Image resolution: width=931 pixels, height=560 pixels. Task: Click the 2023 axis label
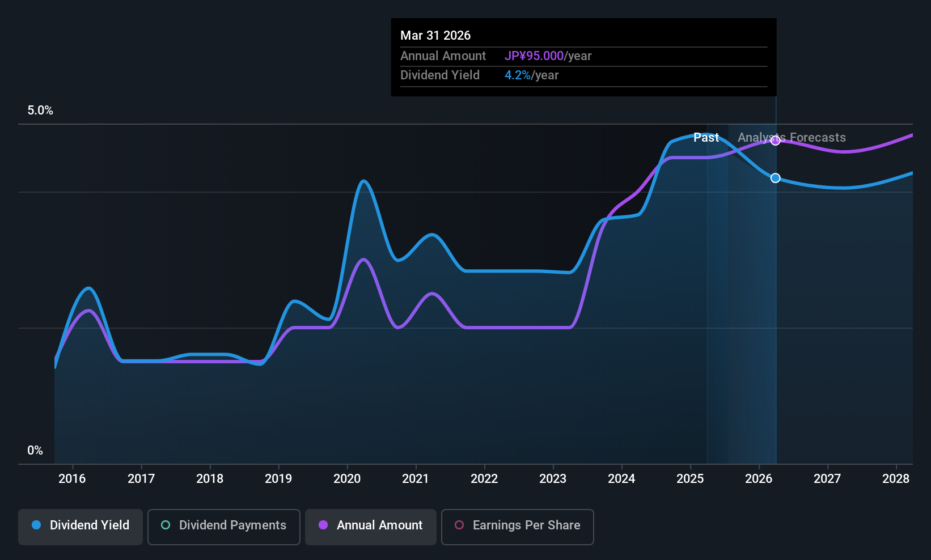pyautogui.click(x=553, y=479)
